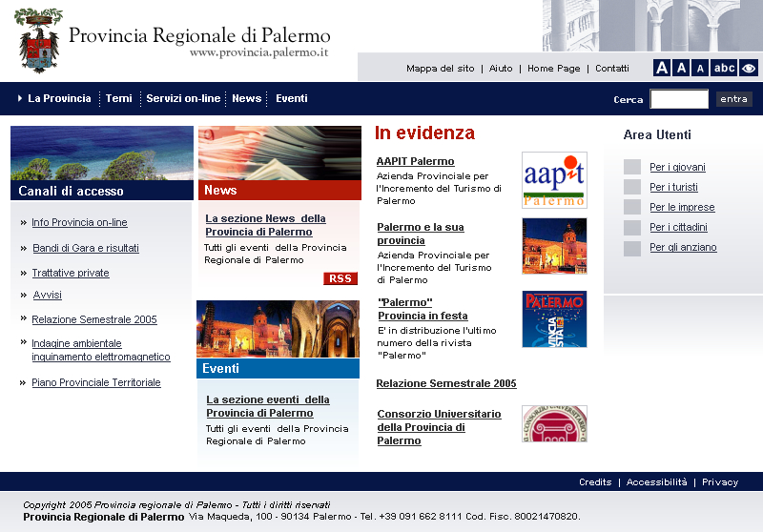The width and height of the screenshot is (763, 532).
Task: Open 'Per i giovani' user area
Action: (x=677, y=167)
